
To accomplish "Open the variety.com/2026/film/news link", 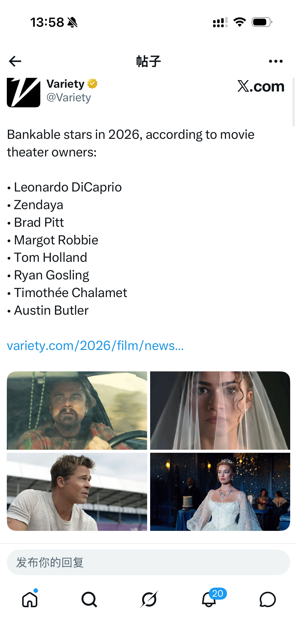I will pyautogui.click(x=95, y=346).
